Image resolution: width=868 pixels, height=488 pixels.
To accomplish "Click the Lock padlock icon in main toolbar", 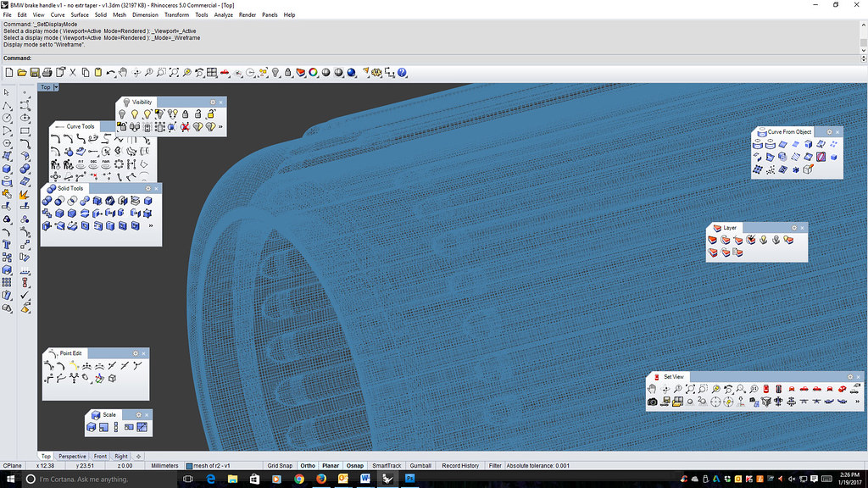I will coord(288,73).
